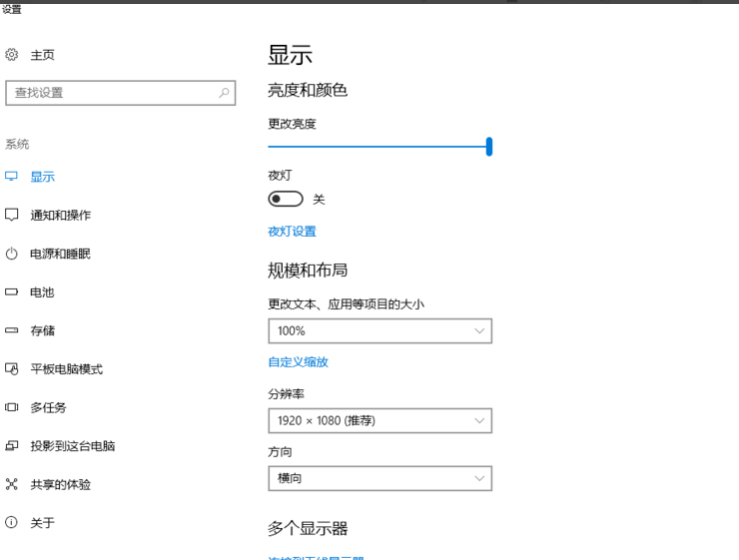Click the brightness slider handle

(489, 147)
